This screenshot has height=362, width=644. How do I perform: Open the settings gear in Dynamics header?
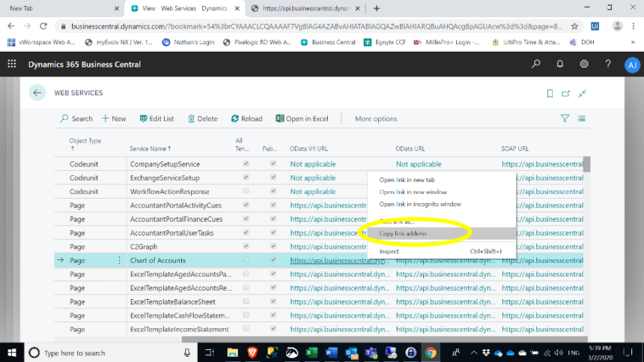point(583,64)
